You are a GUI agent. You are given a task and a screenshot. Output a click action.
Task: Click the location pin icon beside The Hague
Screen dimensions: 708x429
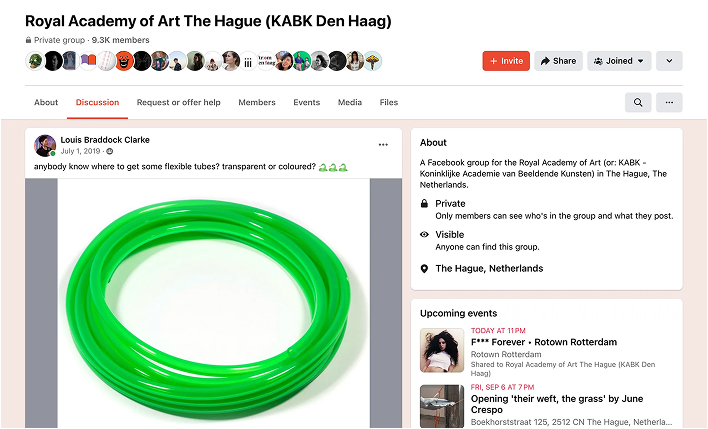pyautogui.click(x=424, y=269)
